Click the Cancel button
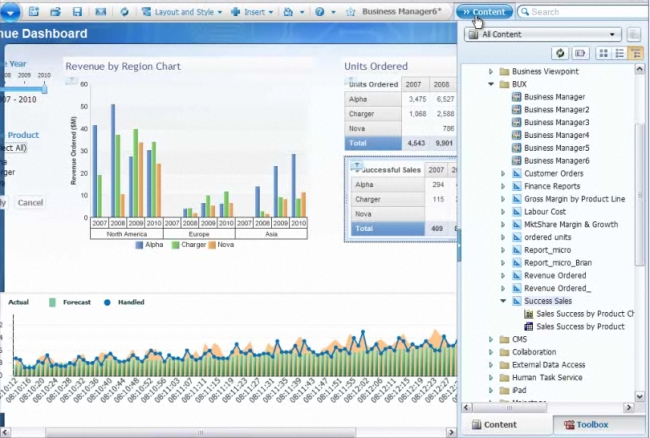The height and width of the screenshot is (438, 650). click(x=30, y=203)
